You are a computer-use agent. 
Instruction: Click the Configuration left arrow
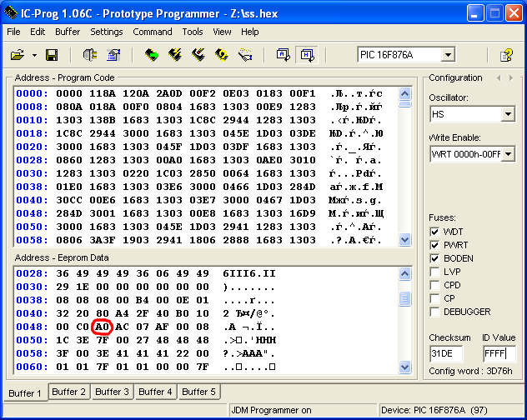[x=499, y=78]
